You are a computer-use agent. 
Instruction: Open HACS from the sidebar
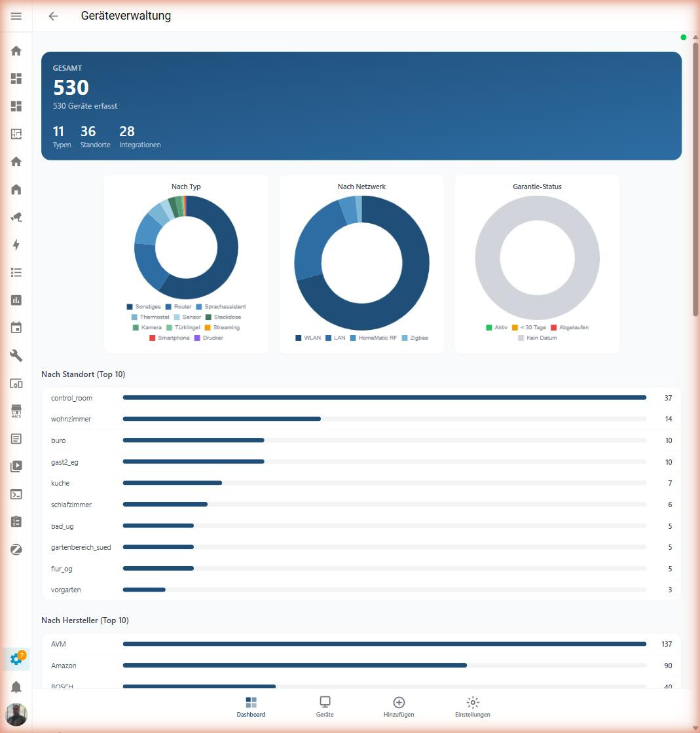coord(16,411)
